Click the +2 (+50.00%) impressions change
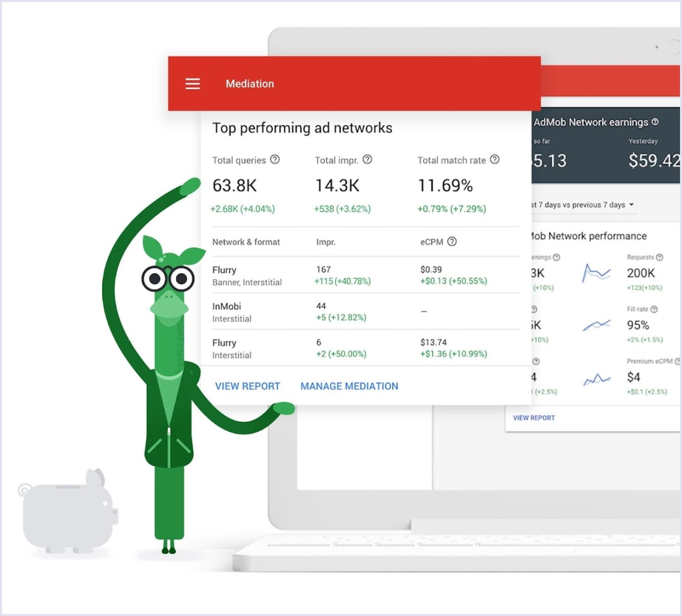The image size is (682, 616). point(341,353)
